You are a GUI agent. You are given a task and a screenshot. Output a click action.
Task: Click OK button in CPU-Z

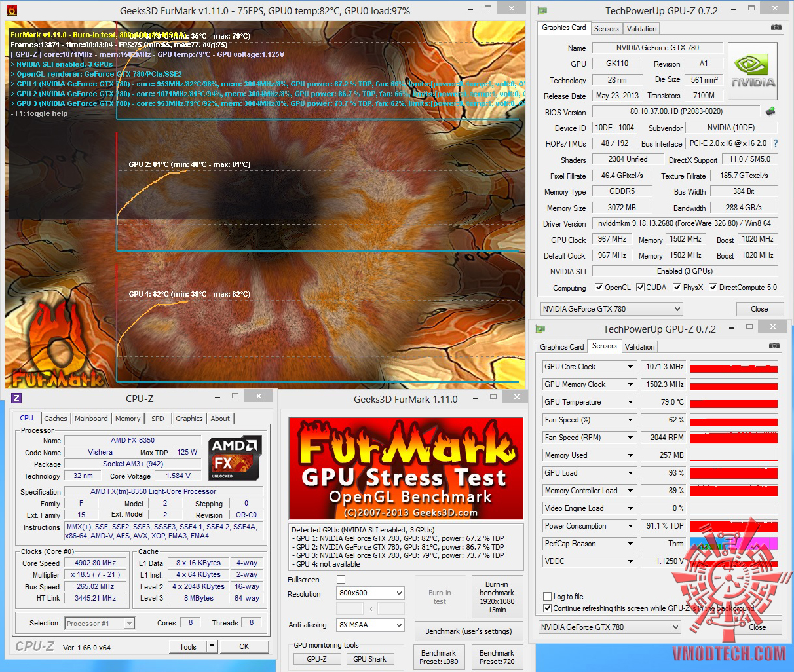244,646
